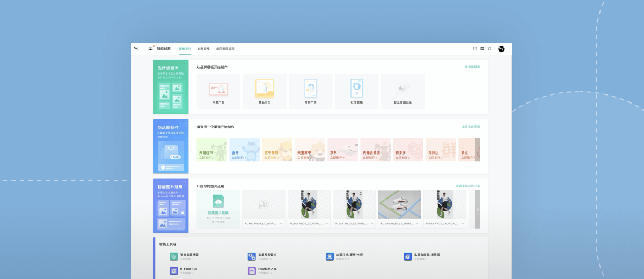Viewport: 644px width, 279px height.
Task: Open the 查看模板库 link
Action: click(472, 67)
